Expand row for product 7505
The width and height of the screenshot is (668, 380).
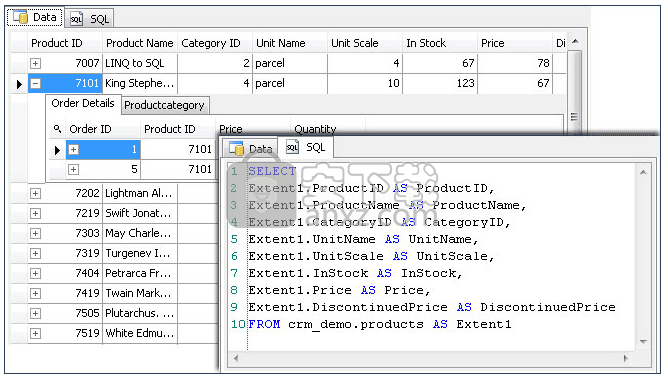coord(35,314)
